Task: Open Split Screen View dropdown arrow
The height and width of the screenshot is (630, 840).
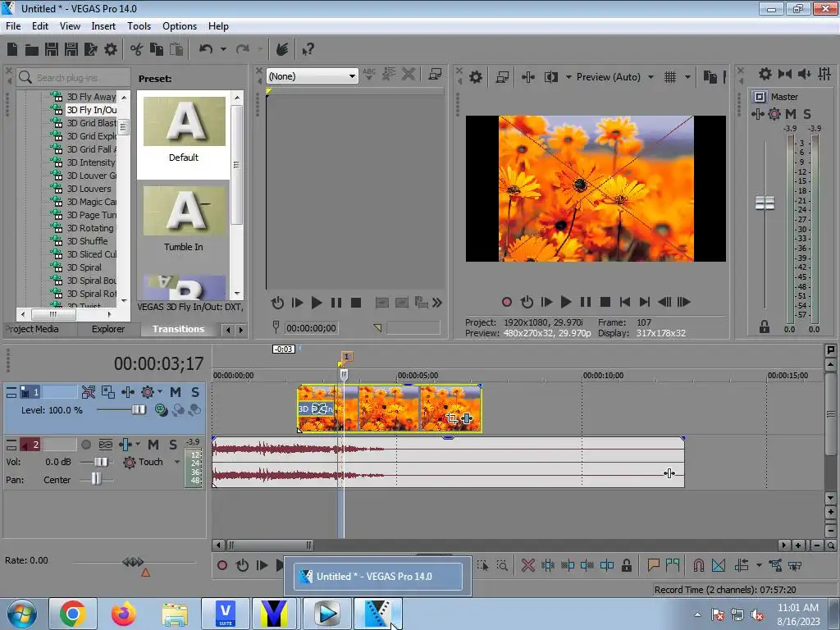Action: pos(568,77)
